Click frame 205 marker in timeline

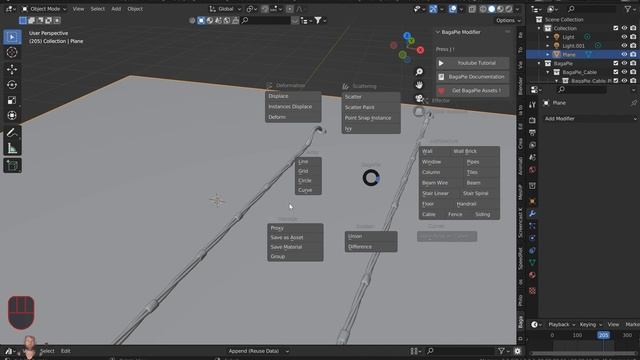[603, 335]
